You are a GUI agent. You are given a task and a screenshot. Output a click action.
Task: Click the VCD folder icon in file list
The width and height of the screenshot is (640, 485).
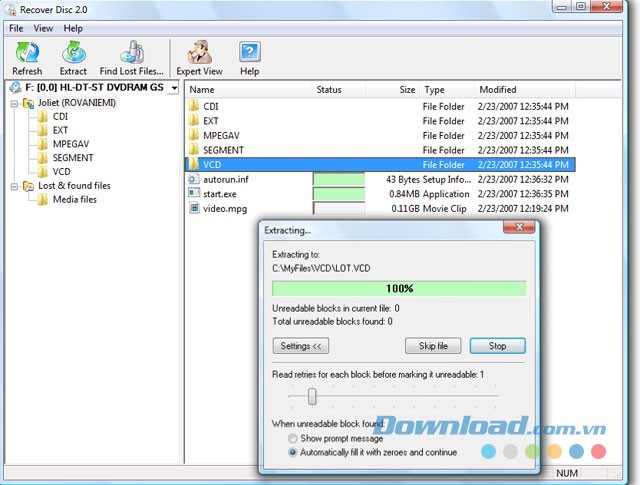tap(194, 164)
